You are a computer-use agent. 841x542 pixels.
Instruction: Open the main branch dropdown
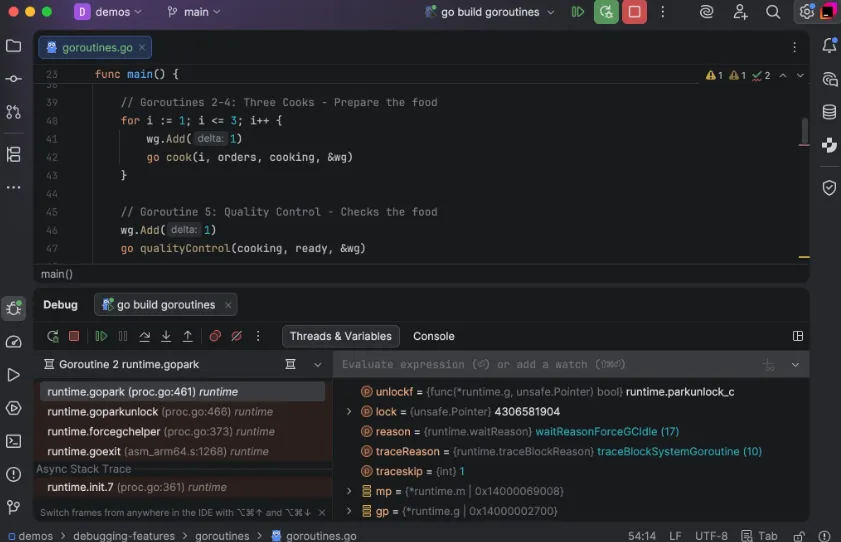[x=194, y=12]
